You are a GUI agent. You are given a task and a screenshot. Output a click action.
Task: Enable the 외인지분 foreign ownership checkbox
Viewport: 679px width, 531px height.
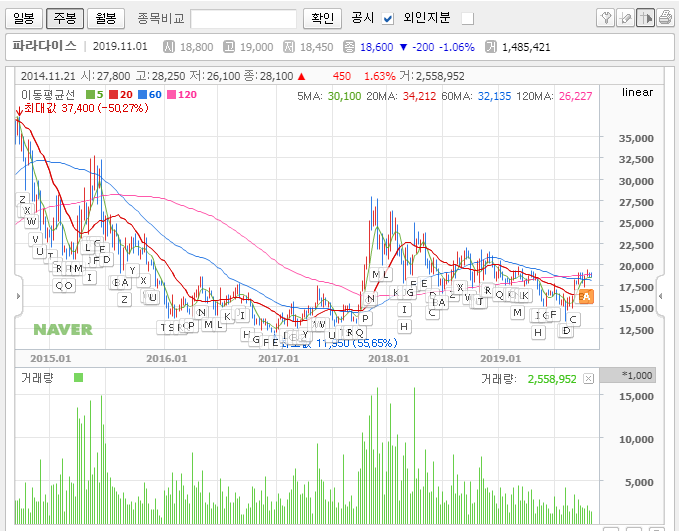click(x=468, y=19)
